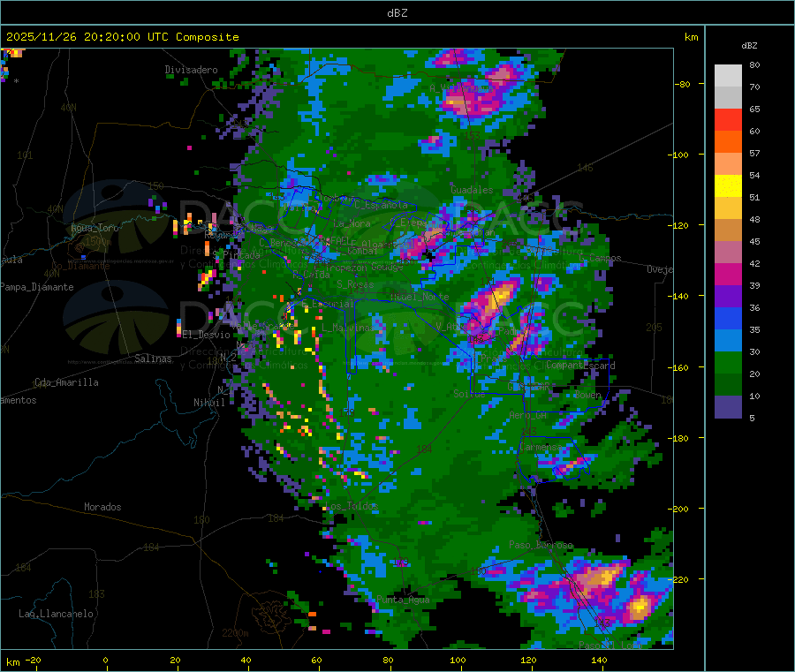795x672 pixels.
Task: Click the '0' tick on the bottom axis
Action: [105, 660]
